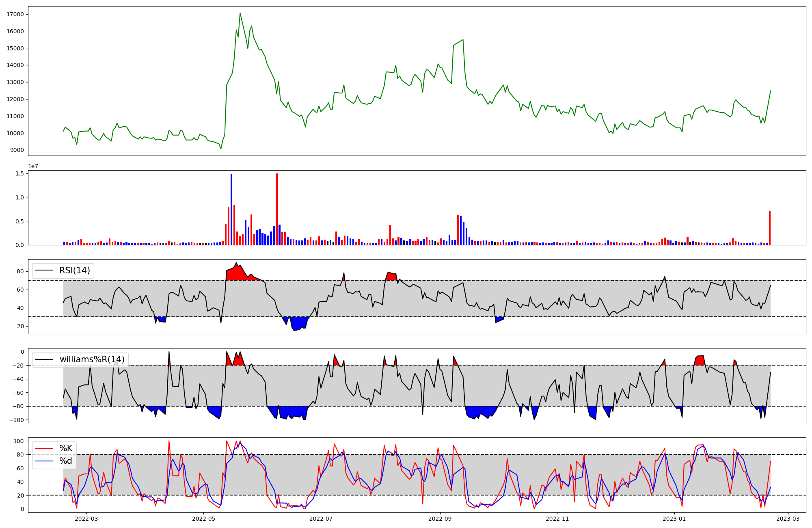
Task: Click the 9000 price axis label
Action: point(17,150)
